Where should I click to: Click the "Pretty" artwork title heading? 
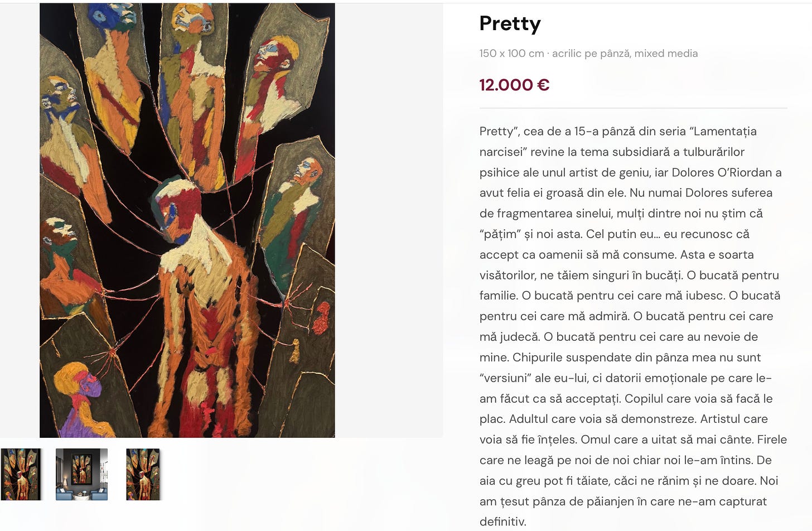[x=510, y=23]
